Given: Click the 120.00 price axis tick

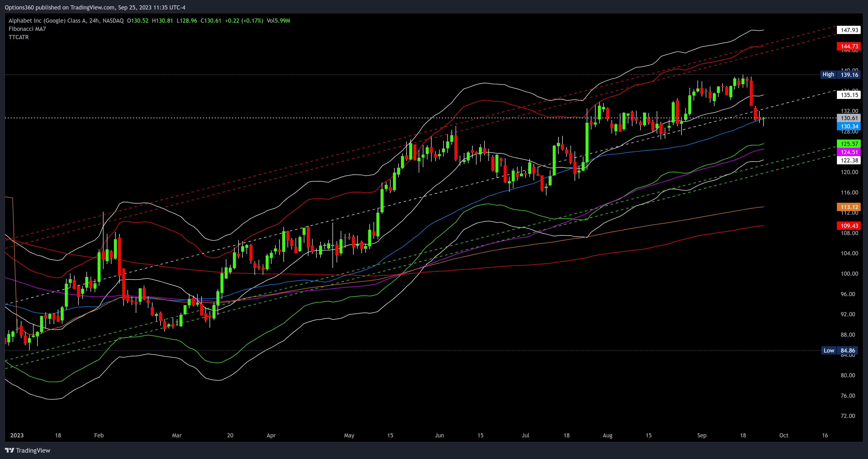Looking at the screenshot, I should tap(849, 172).
